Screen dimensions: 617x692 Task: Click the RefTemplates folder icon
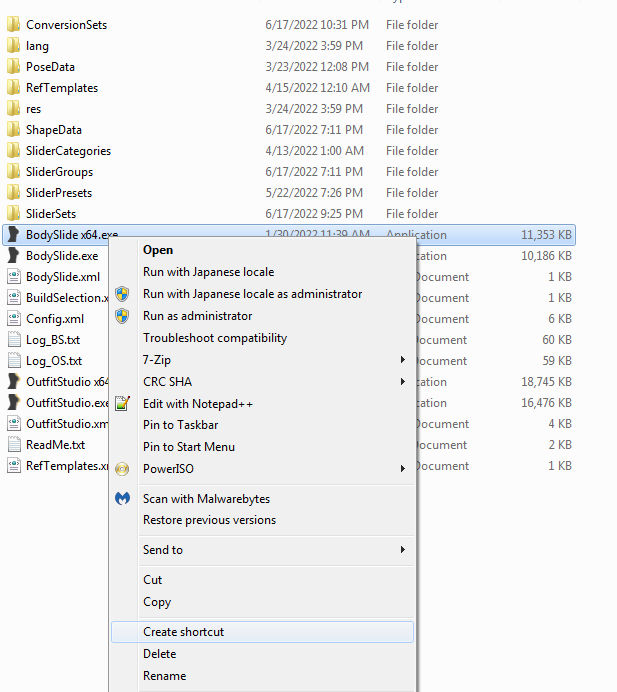[14, 87]
